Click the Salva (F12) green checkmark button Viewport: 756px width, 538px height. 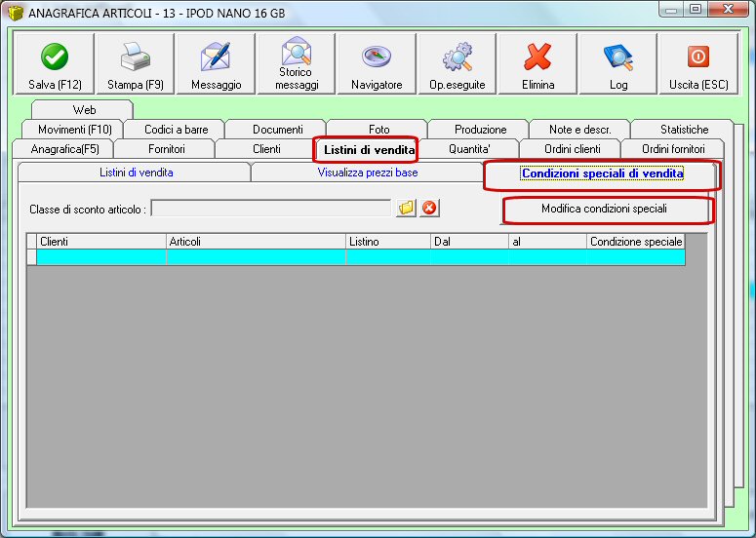(x=54, y=63)
